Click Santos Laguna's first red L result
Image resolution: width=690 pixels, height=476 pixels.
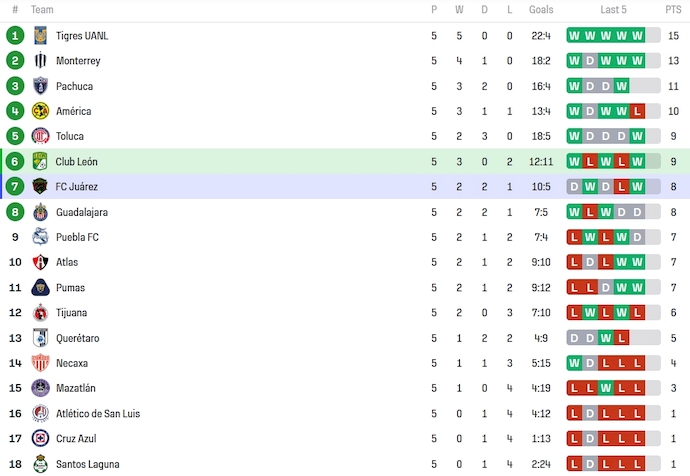pos(574,464)
